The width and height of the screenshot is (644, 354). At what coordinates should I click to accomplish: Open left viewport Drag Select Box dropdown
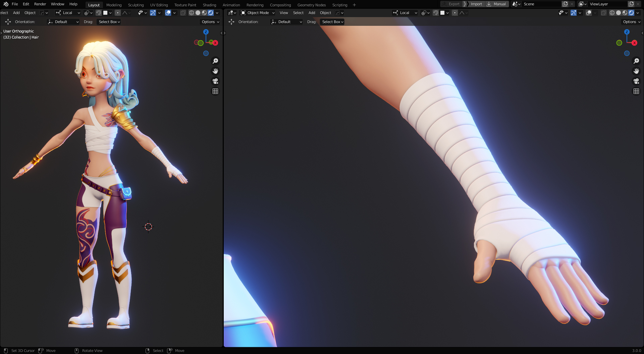[x=109, y=22]
